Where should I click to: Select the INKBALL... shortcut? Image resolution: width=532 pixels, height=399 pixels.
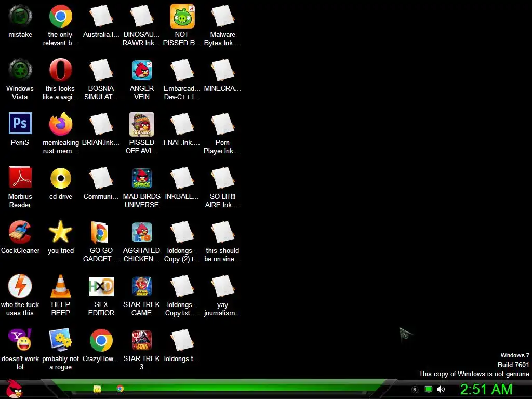[182, 178]
